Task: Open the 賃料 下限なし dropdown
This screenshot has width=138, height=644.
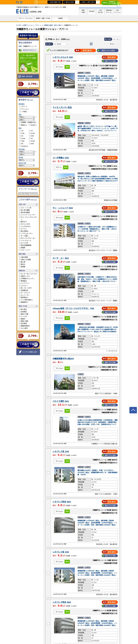Action: click(x=27, y=117)
